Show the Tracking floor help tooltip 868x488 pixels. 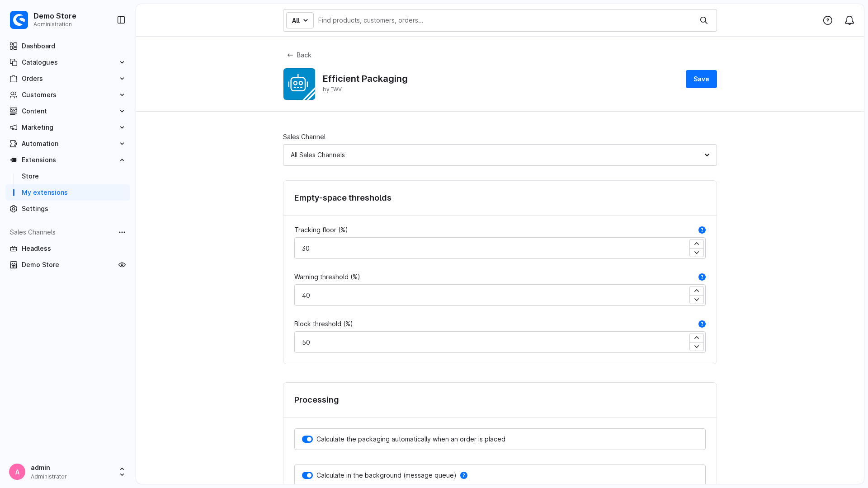(x=702, y=230)
